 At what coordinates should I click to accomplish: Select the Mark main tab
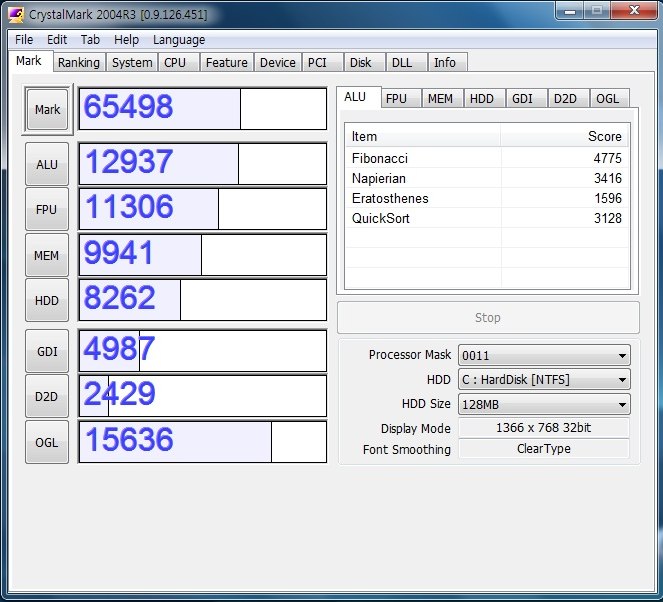pos(29,61)
